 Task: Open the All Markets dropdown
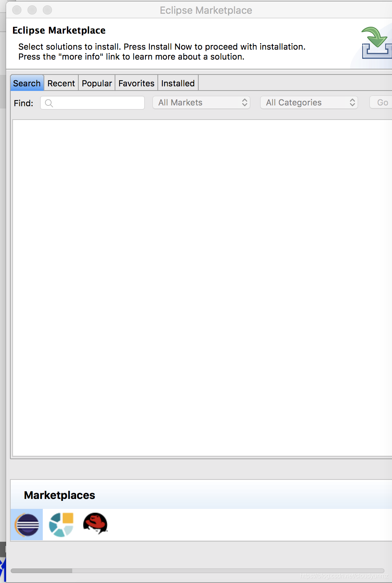201,102
